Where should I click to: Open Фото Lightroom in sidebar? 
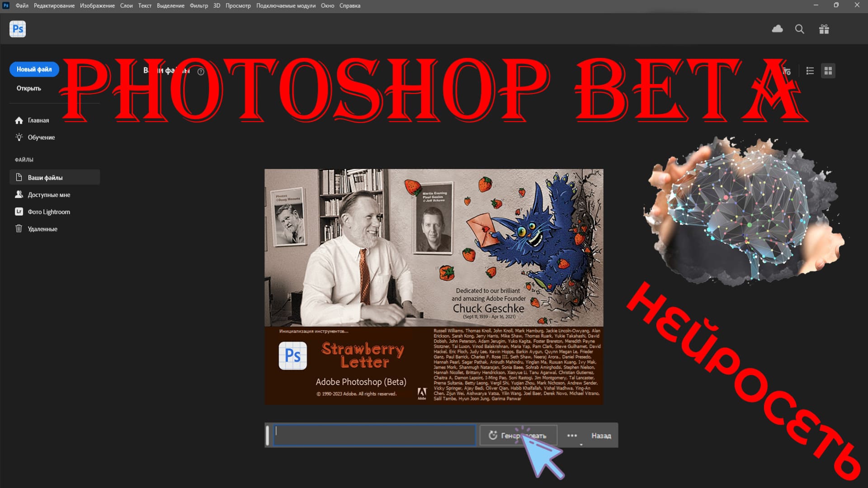(x=49, y=212)
